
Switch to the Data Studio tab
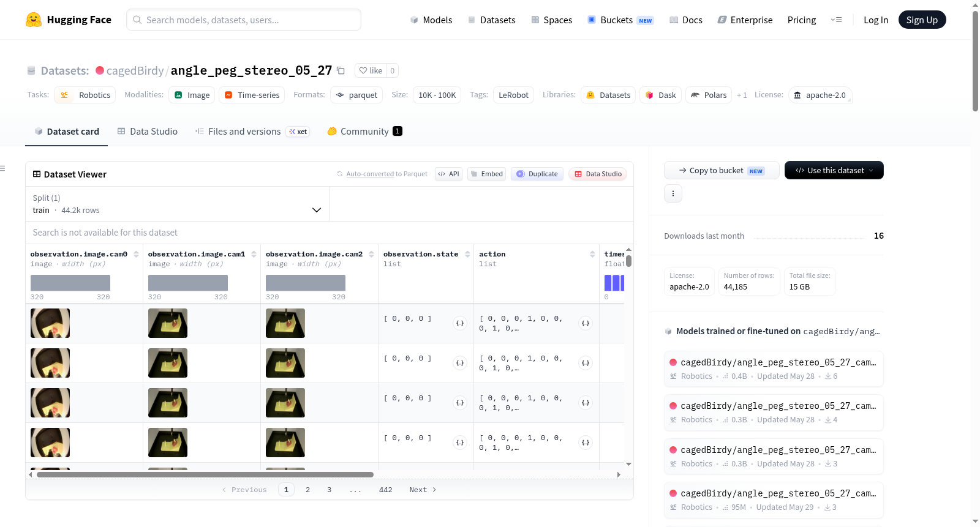[x=148, y=132]
